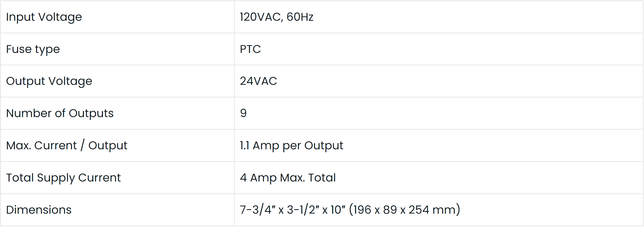
Task: Select the 120VAC, 60Hz value cell
Action: (x=276, y=17)
